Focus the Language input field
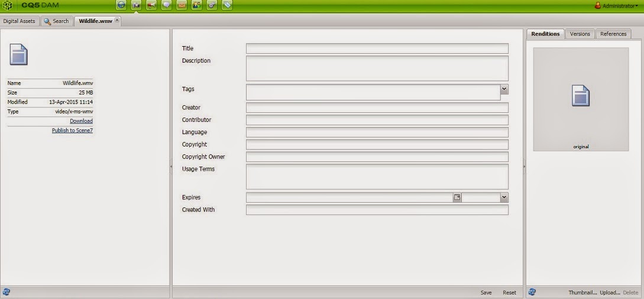Screen dimensions: 644x299 [377, 132]
